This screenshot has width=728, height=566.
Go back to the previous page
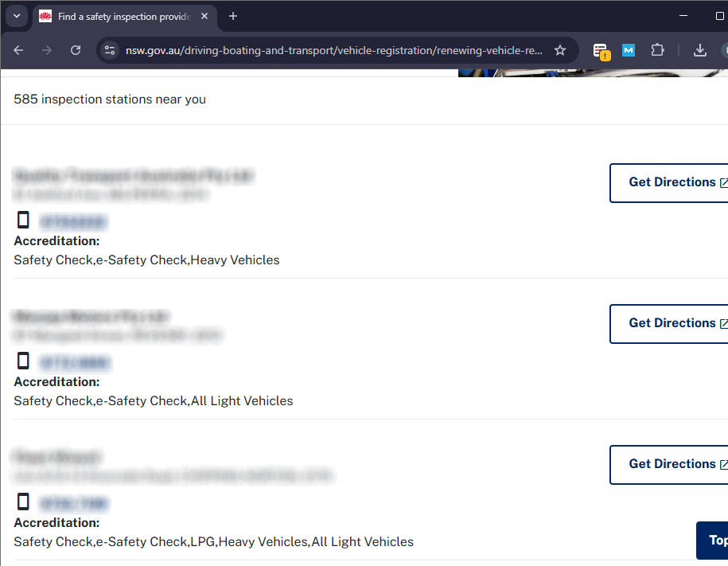(x=18, y=50)
